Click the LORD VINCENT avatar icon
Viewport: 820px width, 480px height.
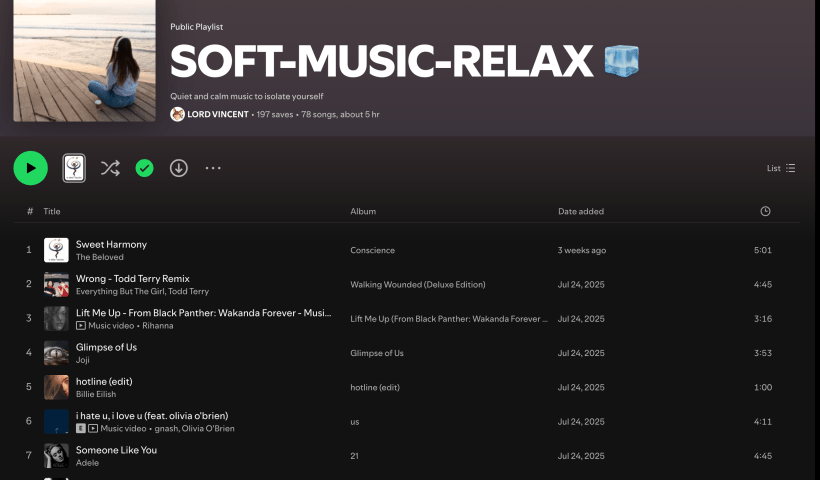[177, 115]
